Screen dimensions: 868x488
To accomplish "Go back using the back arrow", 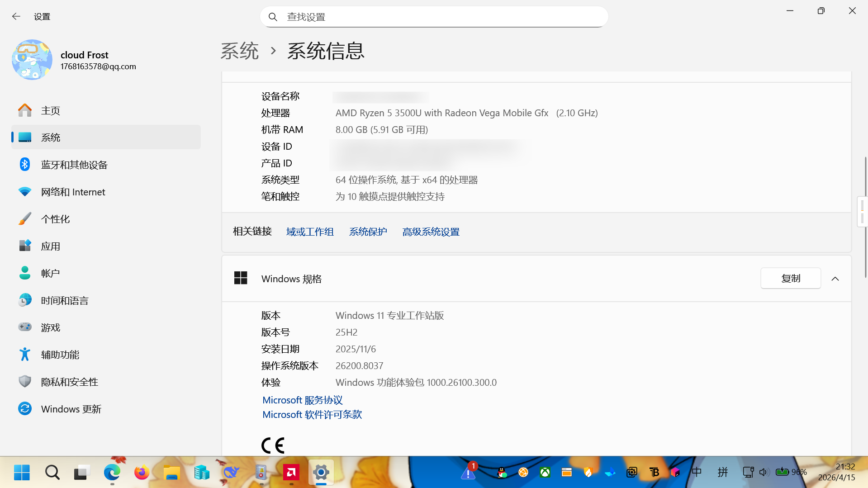I will 16,17.
